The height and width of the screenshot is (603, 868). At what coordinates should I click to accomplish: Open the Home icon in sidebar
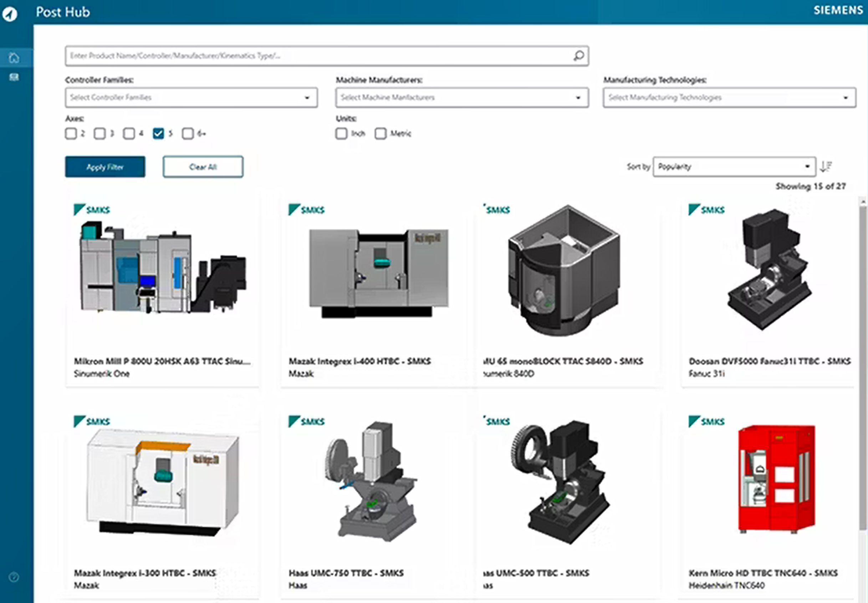click(14, 58)
